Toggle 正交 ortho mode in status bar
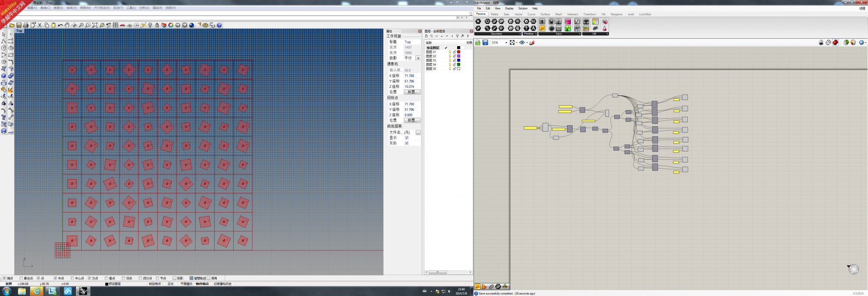Screen dimensions: 868x296 click(171, 284)
